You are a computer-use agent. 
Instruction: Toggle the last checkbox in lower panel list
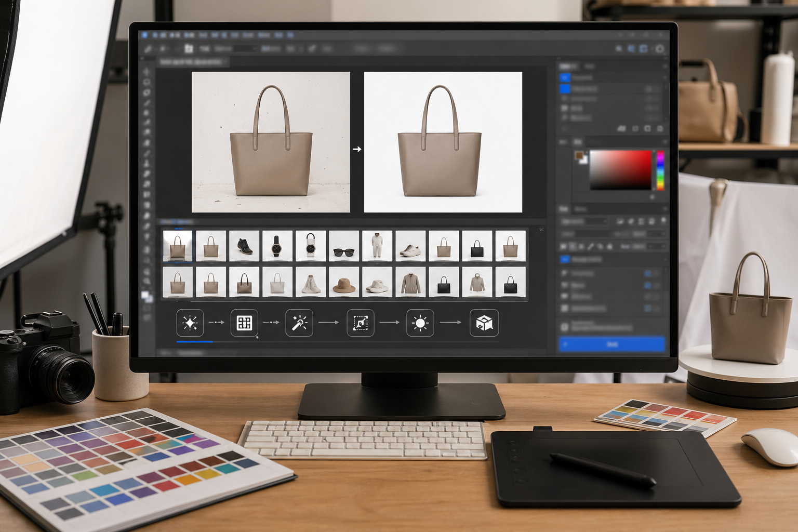648,309
